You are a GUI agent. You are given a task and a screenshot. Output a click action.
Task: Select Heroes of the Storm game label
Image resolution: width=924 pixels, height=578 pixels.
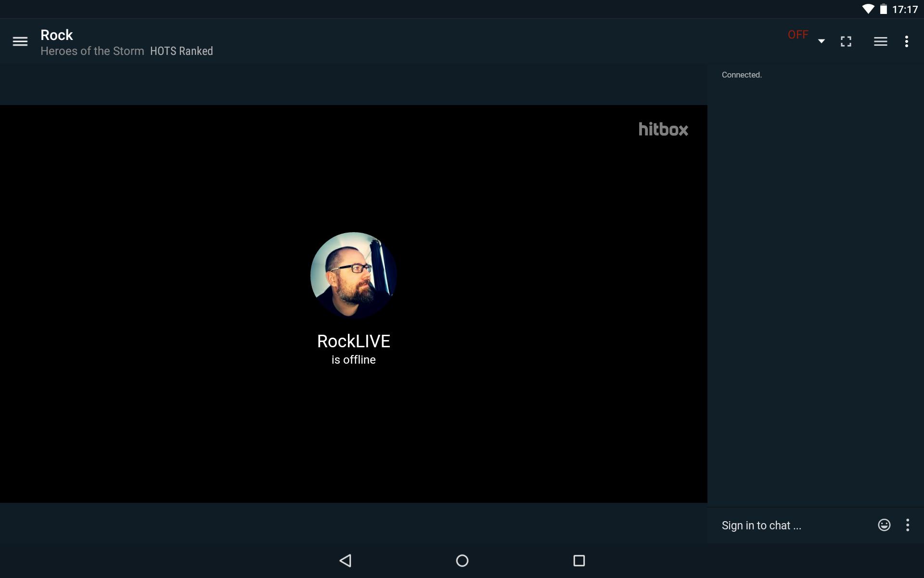tap(92, 51)
